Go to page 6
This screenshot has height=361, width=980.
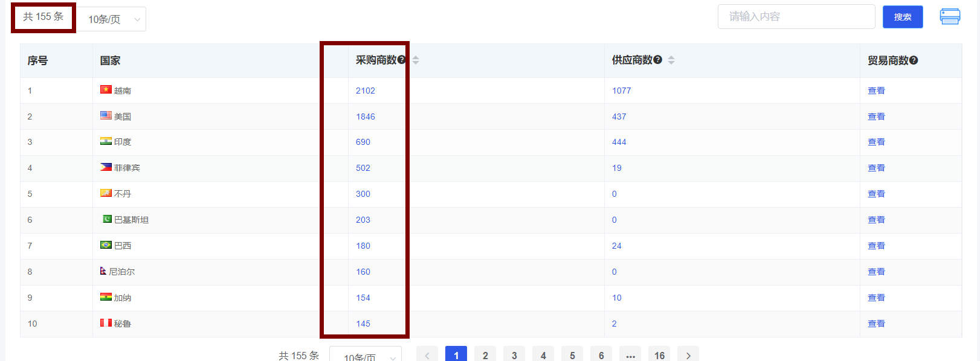[x=601, y=355]
